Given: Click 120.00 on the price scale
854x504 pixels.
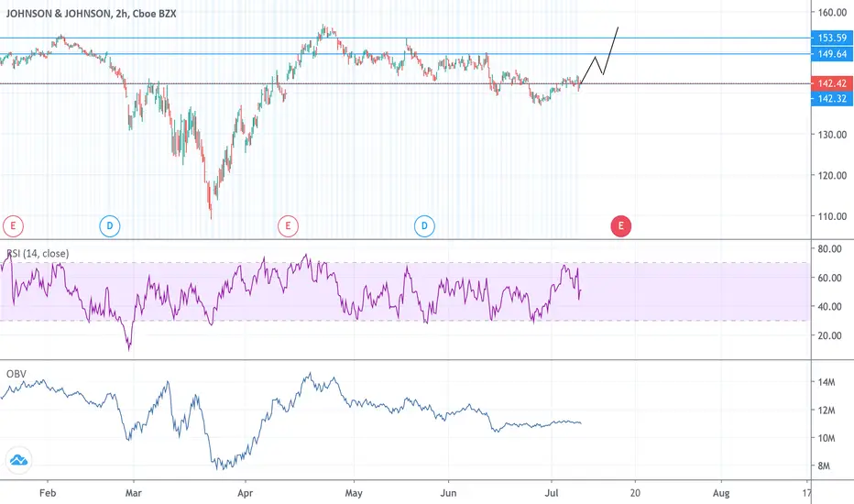Looking at the screenshot, I should (x=832, y=175).
